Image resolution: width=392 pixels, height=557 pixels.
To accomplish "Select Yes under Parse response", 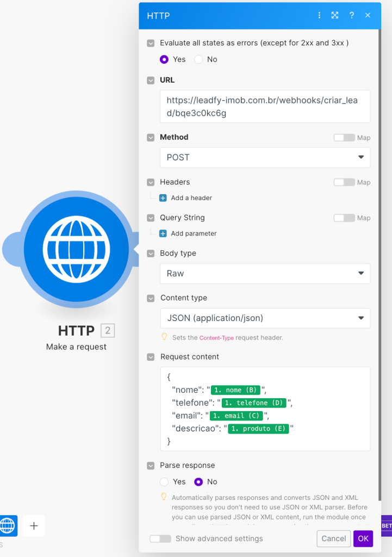I will click(x=164, y=481).
